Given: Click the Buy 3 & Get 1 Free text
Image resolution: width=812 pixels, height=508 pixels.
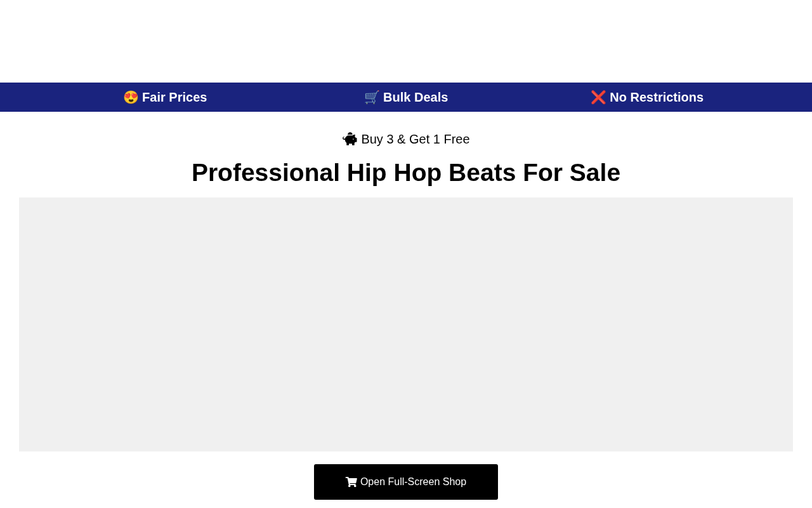Looking at the screenshot, I should click(x=416, y=139).
